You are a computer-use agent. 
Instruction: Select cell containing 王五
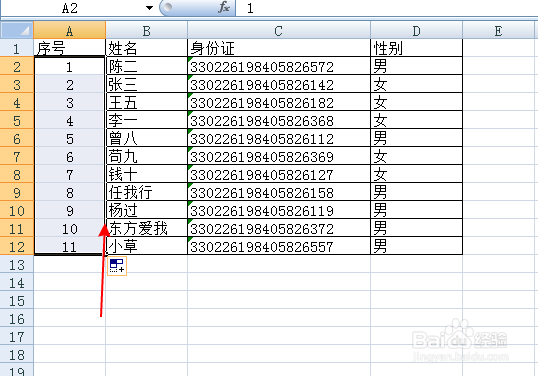[147, 102]
